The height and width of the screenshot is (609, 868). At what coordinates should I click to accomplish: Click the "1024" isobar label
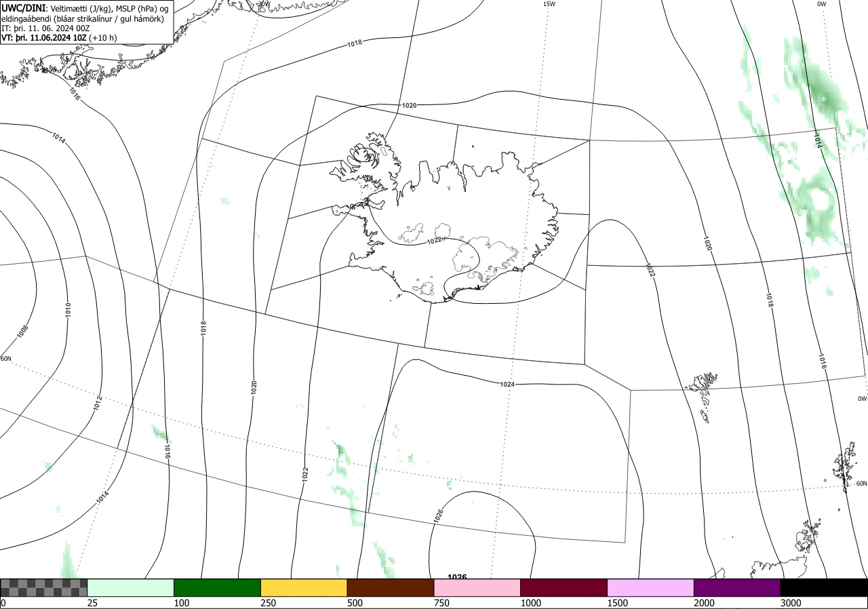[507, 385]
